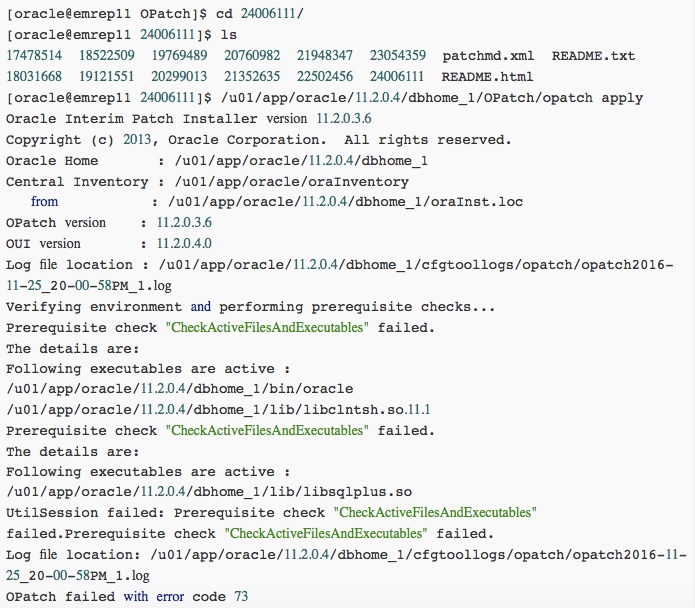Image resolution: width=695 pixels, height=608 pixels.
Task: Select 20299013 in the ls output
Action: (179, 77)
